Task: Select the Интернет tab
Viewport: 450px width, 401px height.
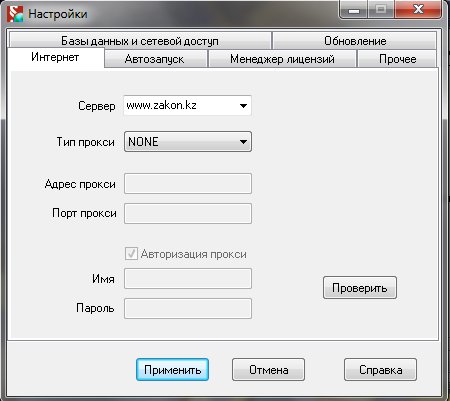Action: (x=55, y=57)
